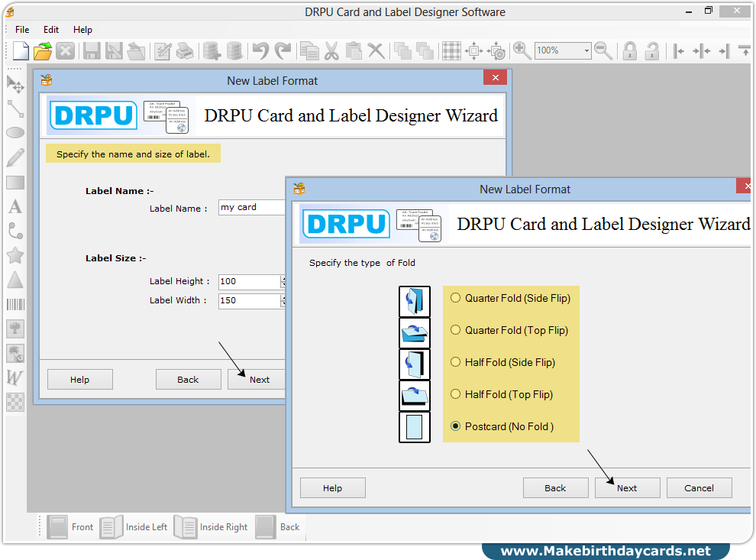Click the copy icon in toolbar

[x=309, y=50]
